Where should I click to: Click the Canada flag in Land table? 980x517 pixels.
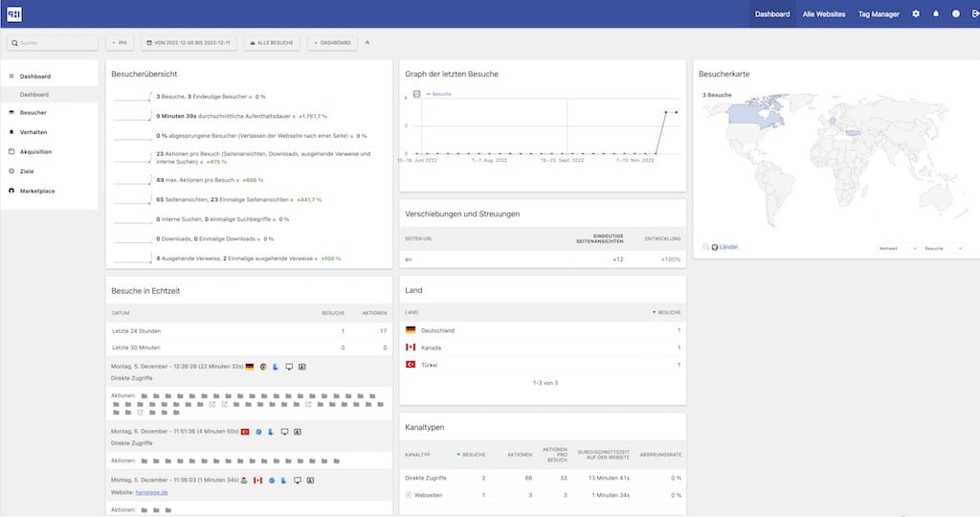coord(411,348)
